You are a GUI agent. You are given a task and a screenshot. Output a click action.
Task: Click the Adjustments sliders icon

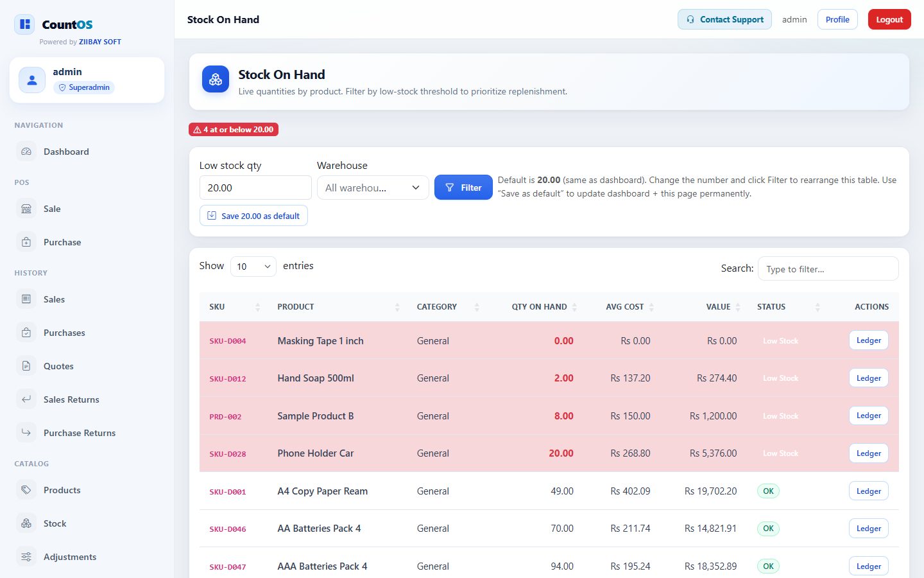pos(26,557)
